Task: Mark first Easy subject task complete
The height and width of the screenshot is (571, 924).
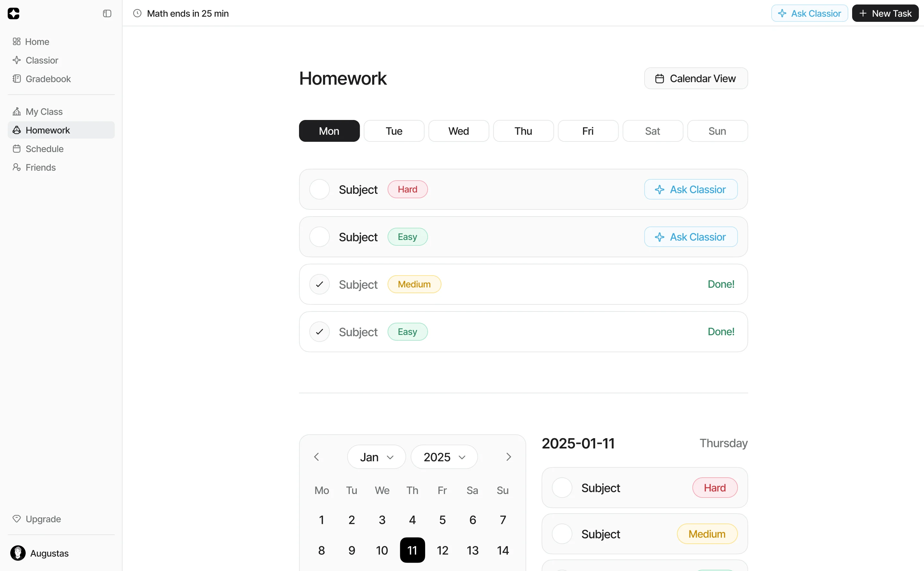Action: coord(319,237)
